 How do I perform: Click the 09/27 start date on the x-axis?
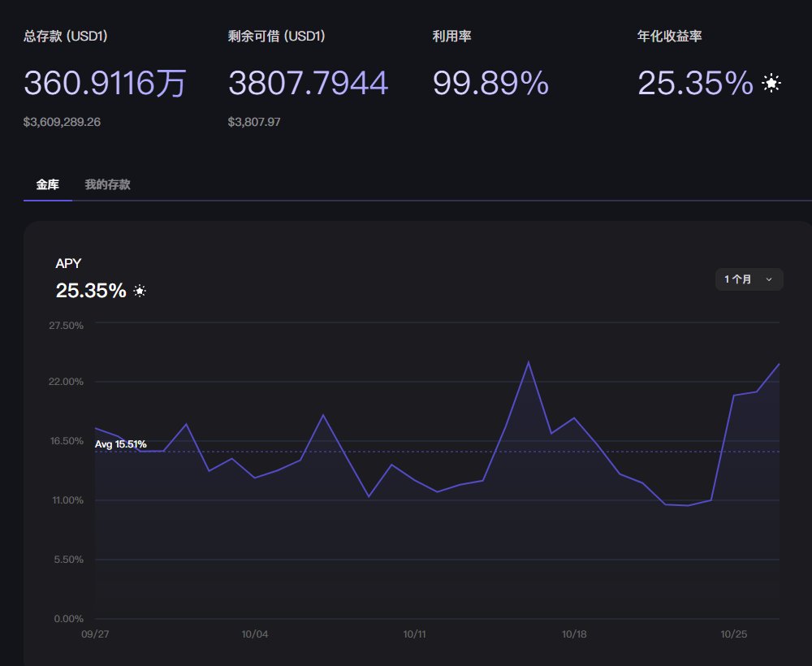[96, 634]
